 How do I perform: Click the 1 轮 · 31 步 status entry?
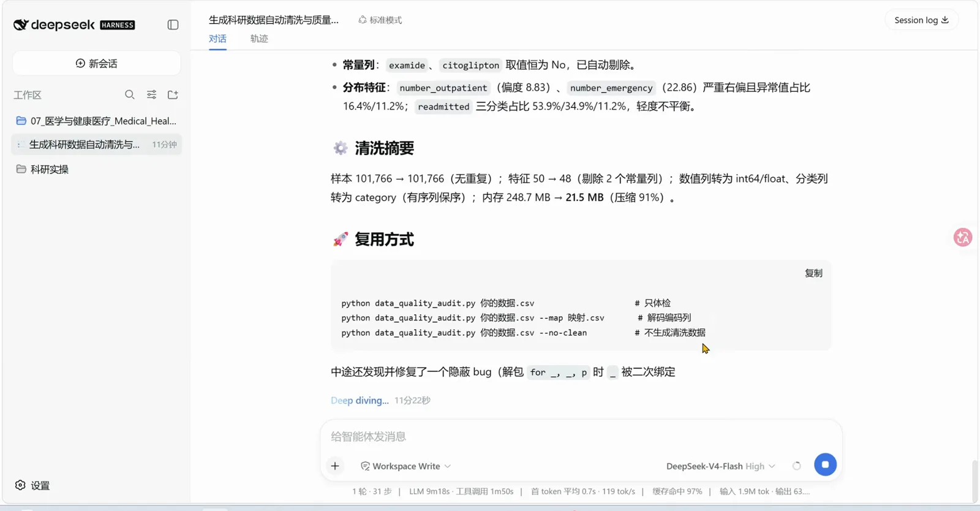pos(372,491)
